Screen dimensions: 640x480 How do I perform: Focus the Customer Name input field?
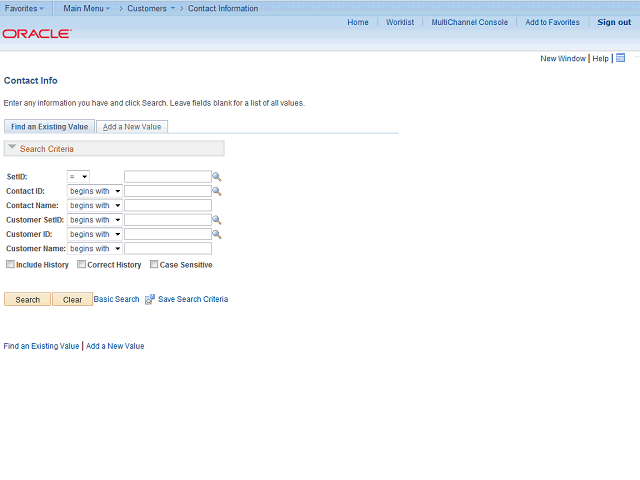168,249
